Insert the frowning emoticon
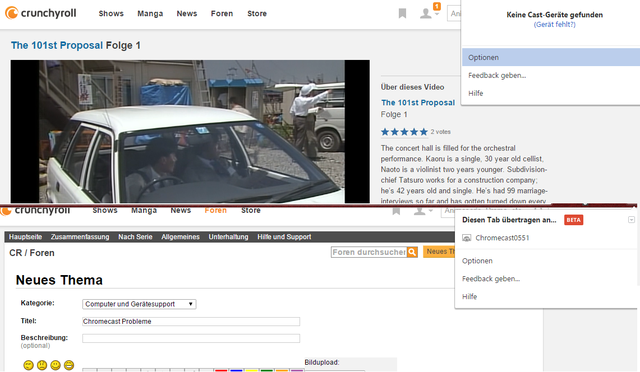 tap(42, 365)
